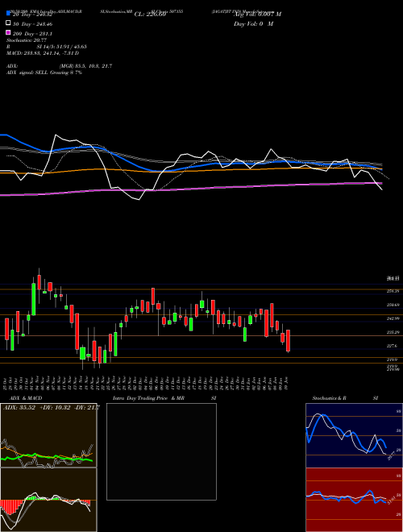403x532 pixels.
Task: Open the ADX indicator chart panel
Action: coord(48,435)
